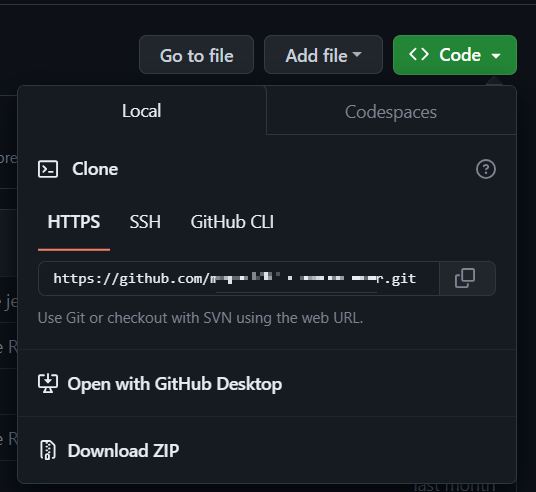Expand the Add file dropdown
This screenshot has width=536, height=492.
[x=323, y=55]
